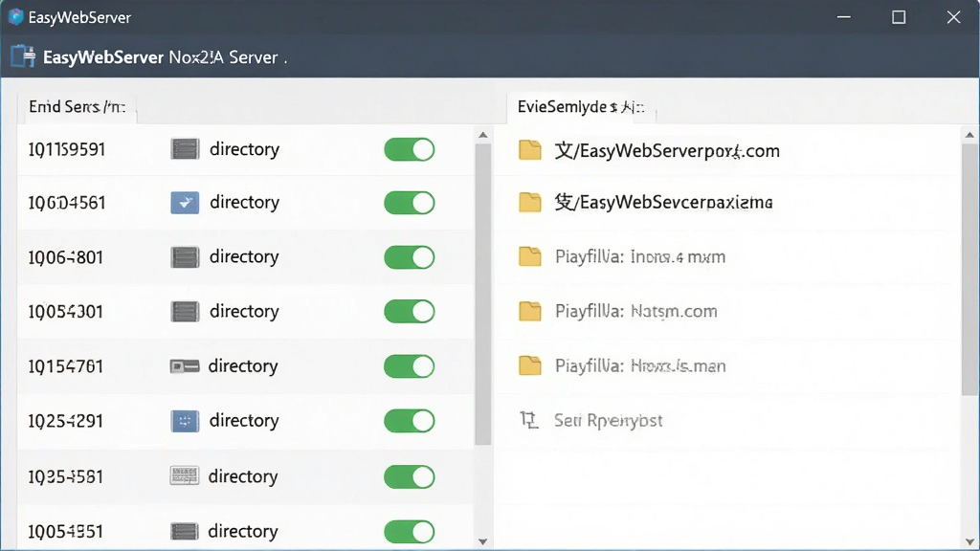Click the folder icon beside EasyWebServerport.com
The image size is (980, 551).
click(x=530, y=150)
